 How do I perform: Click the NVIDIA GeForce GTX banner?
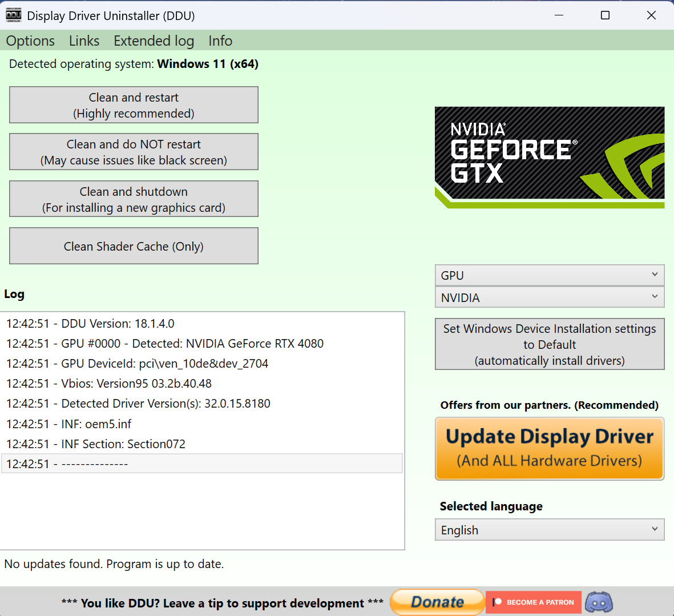[549, 156]
